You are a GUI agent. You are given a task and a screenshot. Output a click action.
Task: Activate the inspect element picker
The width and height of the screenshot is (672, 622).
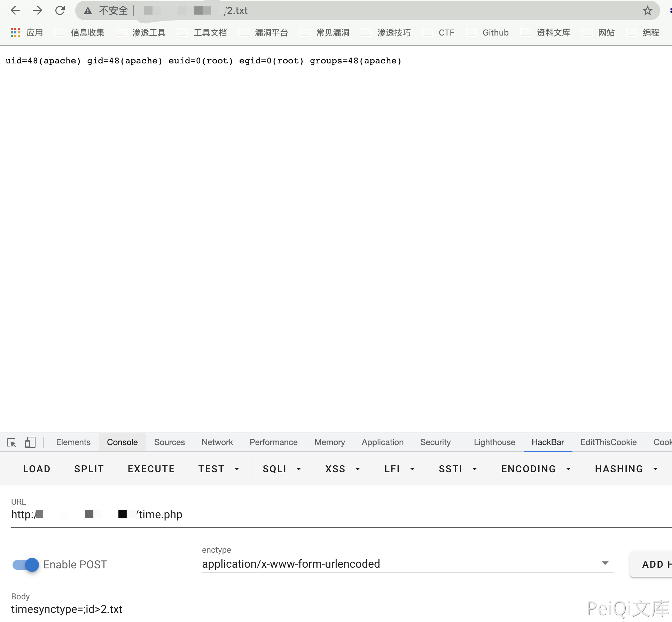[x=11, y=442]
